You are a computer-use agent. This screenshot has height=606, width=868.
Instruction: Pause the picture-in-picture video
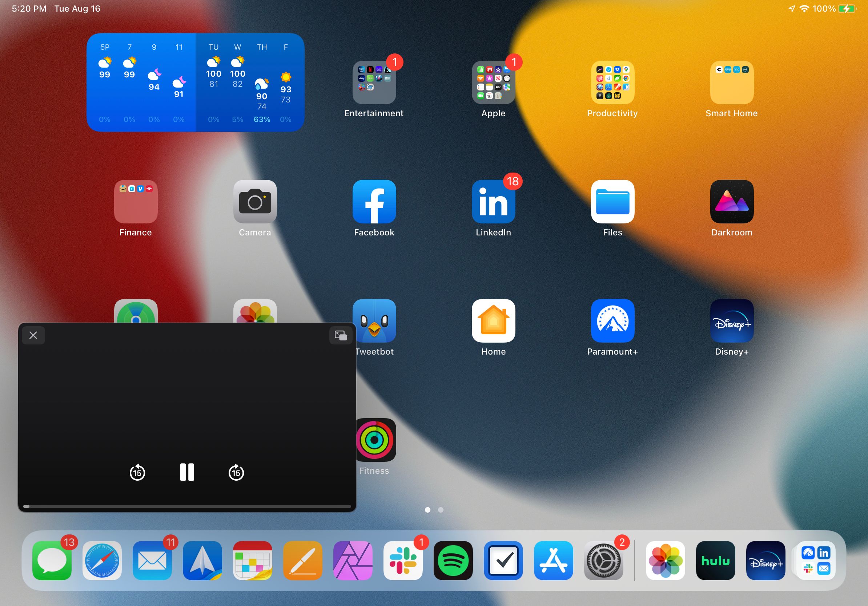click(187, 472)
